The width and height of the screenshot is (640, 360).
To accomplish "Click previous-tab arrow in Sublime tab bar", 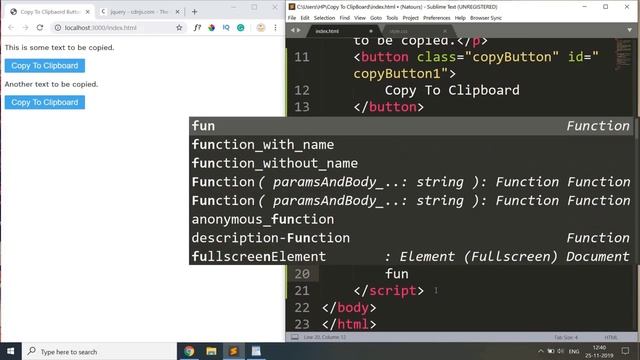I will click(x=293, y=31).
